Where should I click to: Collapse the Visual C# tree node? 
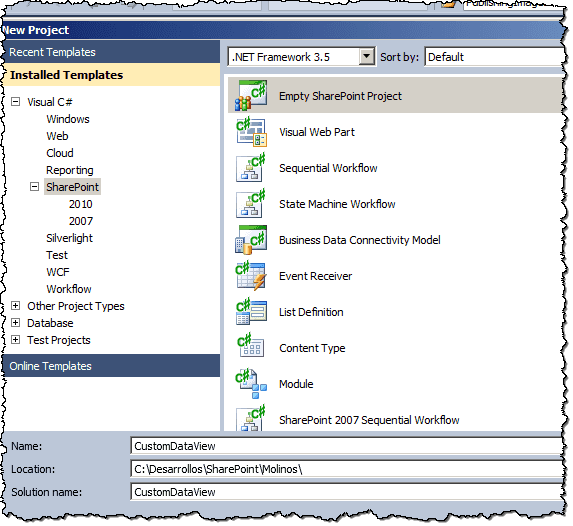coord(15,102)
